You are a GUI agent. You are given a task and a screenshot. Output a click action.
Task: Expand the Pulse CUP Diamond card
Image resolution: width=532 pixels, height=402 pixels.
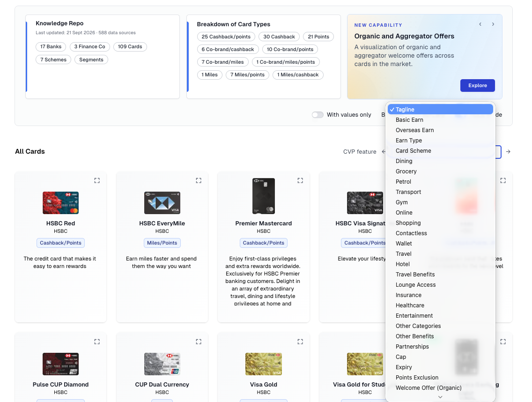pos(97,342)
